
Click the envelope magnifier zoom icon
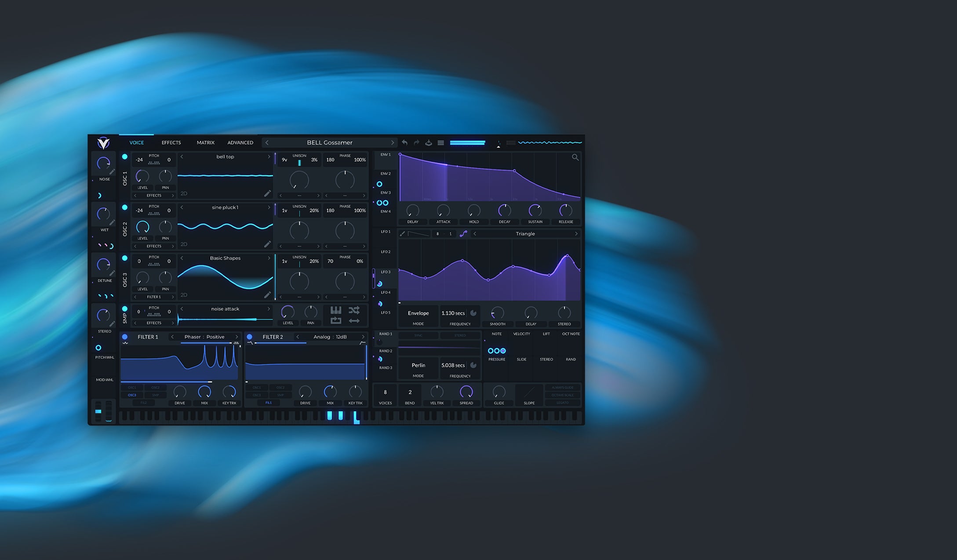click(575, 157)
